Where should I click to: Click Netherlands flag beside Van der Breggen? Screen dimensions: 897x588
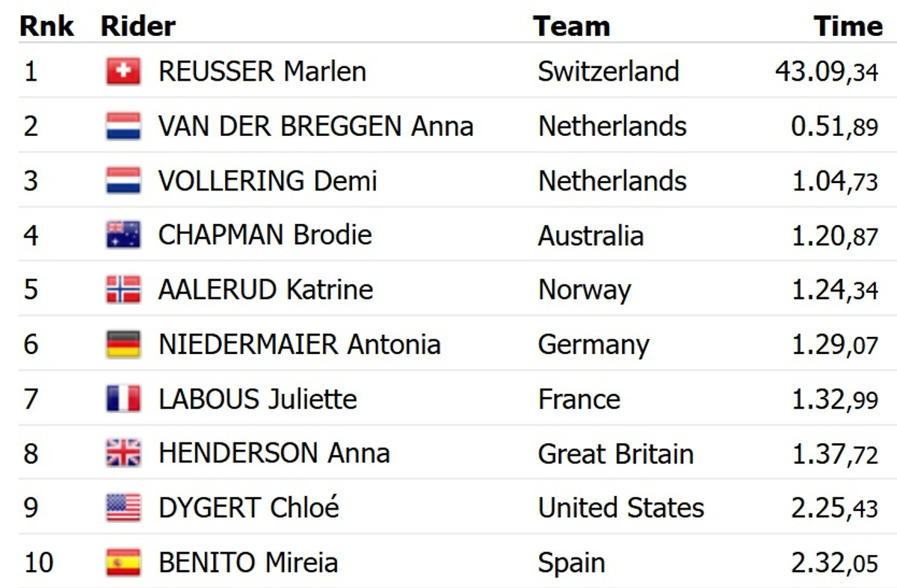pos(123,126)
